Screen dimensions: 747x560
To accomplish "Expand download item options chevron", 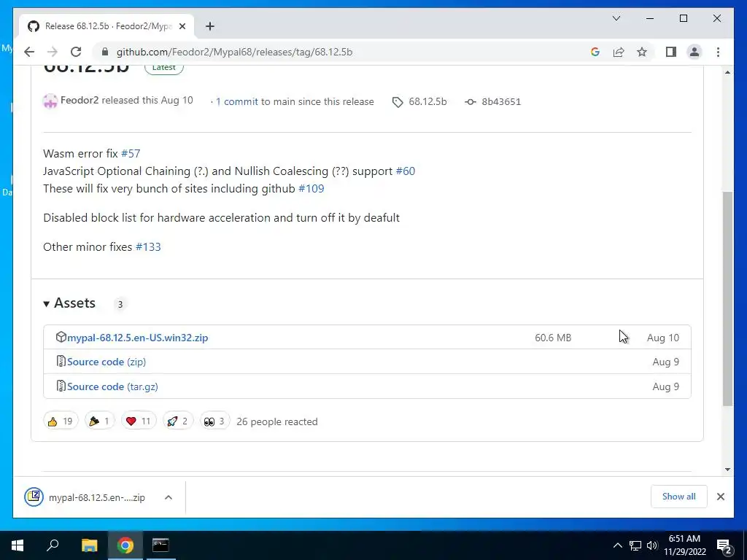I will pyautogui.click(x=169, y=497).
